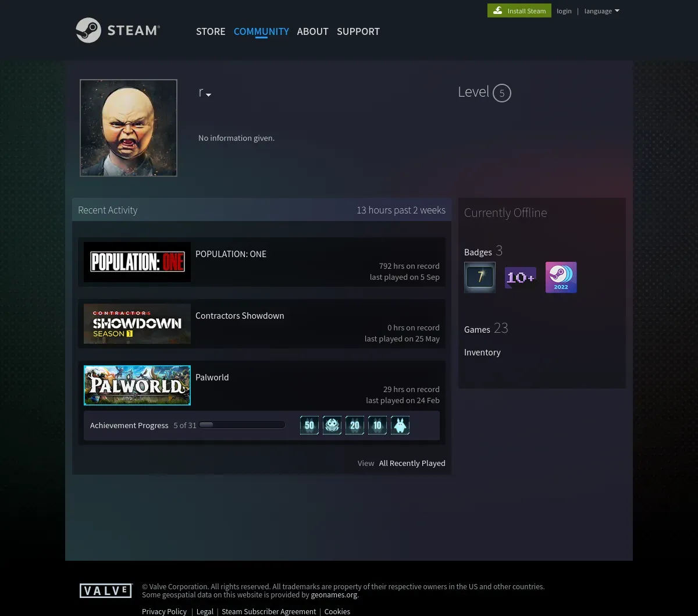
Task: Open the STORE menu
Action: tap(211, 31)
